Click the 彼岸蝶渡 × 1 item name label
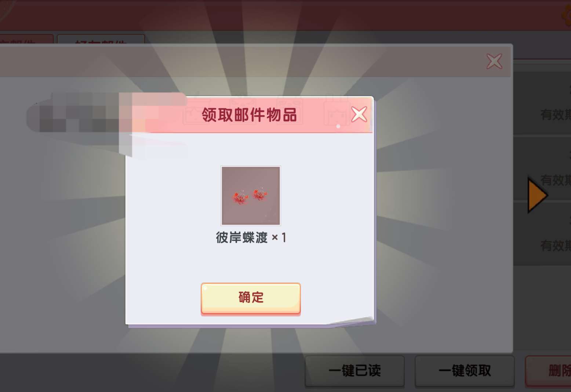Viewport: 571px width, 392px height. point(251,237)
